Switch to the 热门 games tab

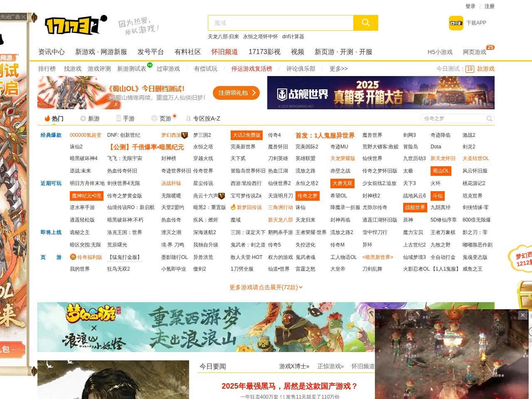pyautogui.click(x=54, y=119)
